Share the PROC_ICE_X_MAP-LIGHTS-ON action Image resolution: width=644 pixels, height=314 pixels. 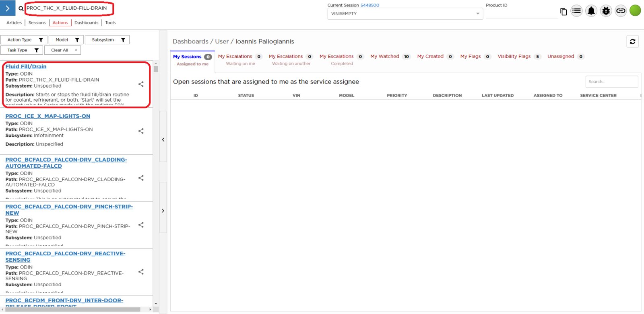coord(141,131)
